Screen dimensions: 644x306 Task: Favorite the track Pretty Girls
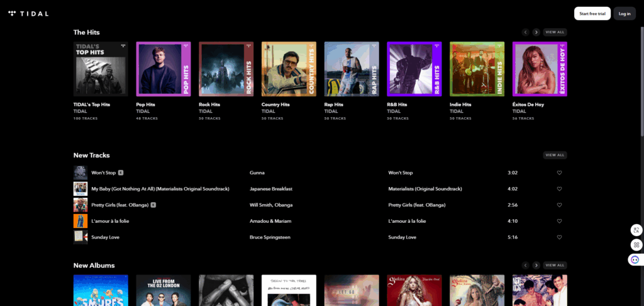(x=559, y=205)
